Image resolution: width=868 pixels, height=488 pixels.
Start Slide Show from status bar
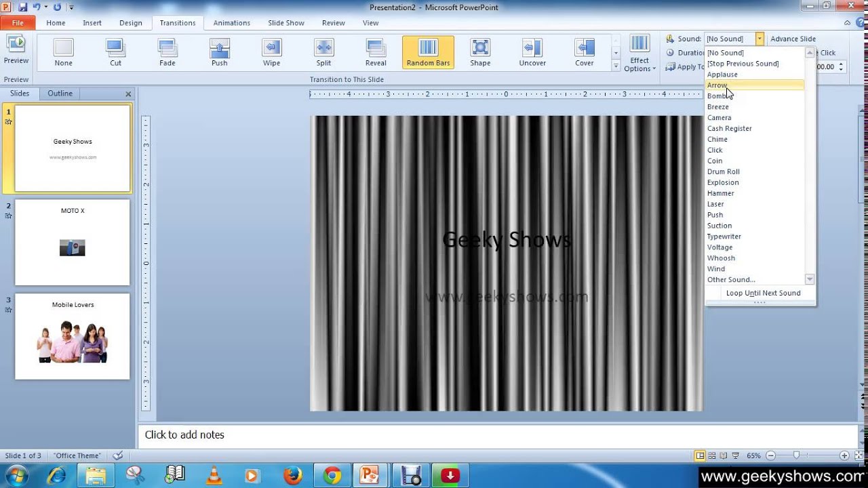click(x=735, y=456)
